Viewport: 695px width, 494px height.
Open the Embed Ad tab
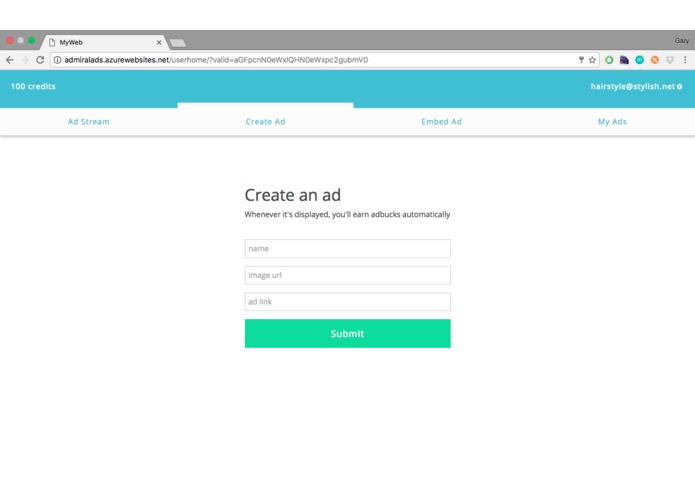pyautogui.click(x=441, y=121)
